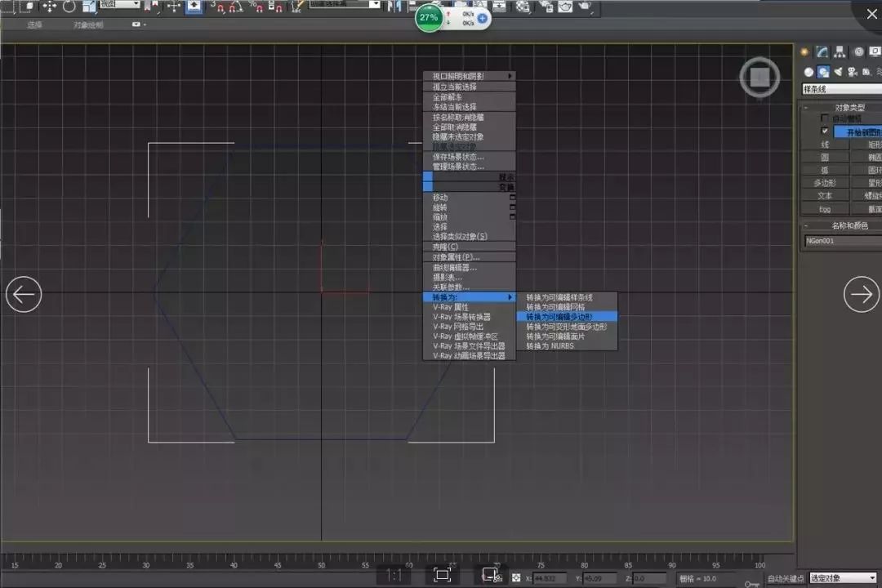Screen dimensions: 882x588
Task: Go to next image with right arrow
Action: coord(862,294)
